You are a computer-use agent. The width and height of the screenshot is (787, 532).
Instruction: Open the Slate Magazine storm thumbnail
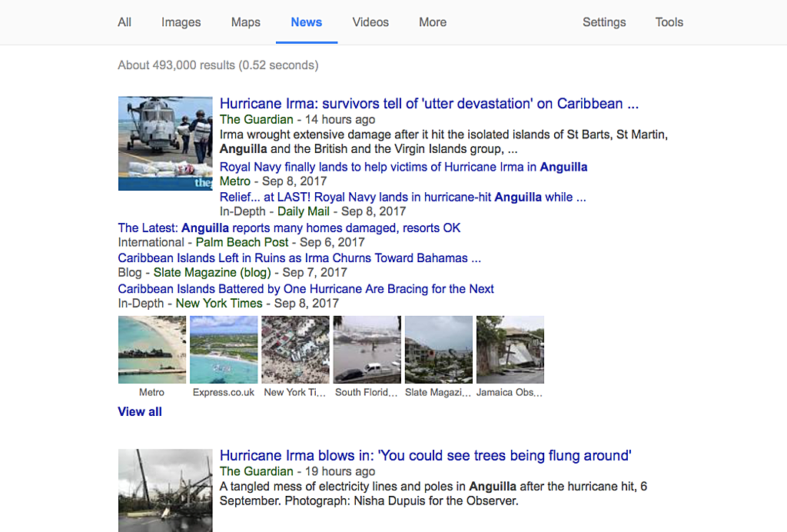439,350
